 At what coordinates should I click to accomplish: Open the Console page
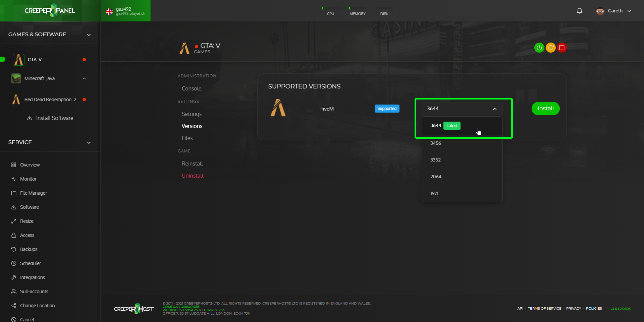(x=192, y=88)
